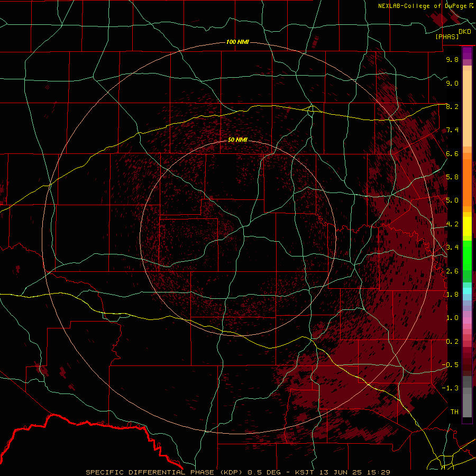Click the 0.2 scale value
476x476 pixels.
click(x=452, y=341)
